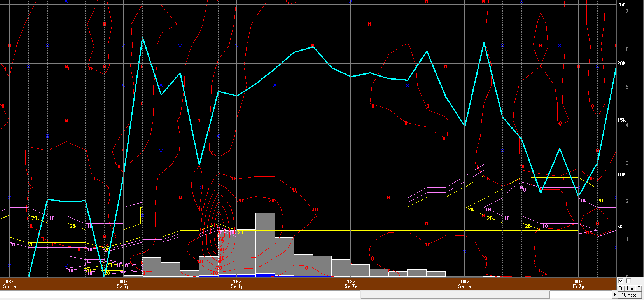The image size is (644, 300).
Task: Tick the empty checkbox above Km button
Action: (x=628, y=281)
